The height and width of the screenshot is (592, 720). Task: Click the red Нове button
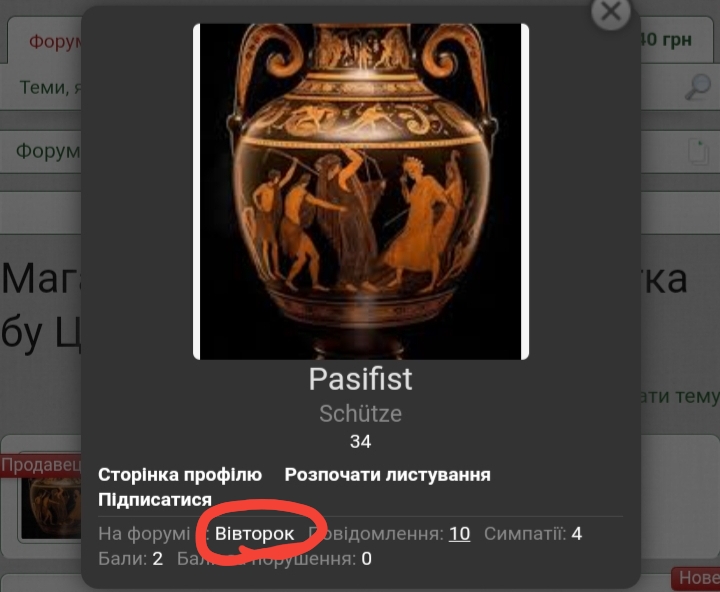696,578
